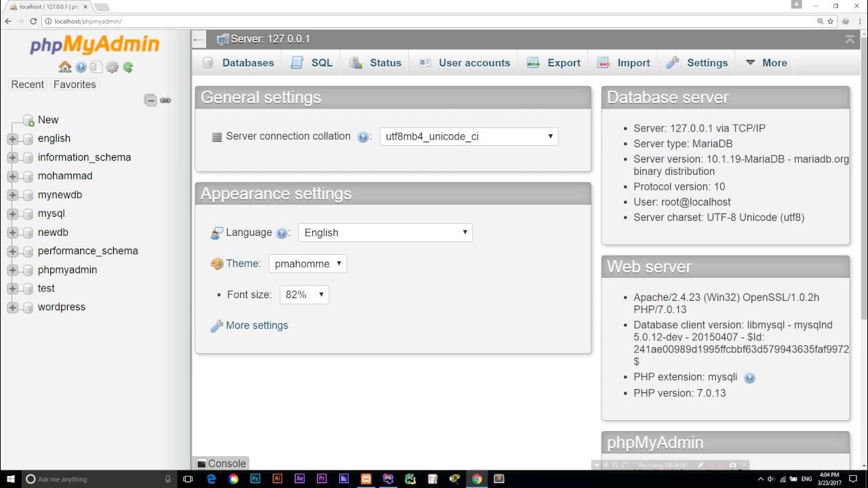Click the Server: 127.0.0.1 breadcrumb
868x488 pixels.
click(x=270, y=39)
